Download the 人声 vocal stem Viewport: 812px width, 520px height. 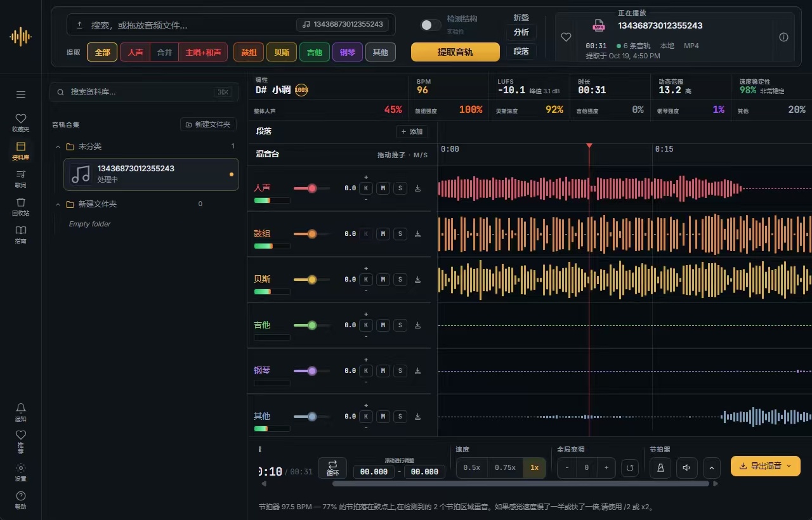(x=417, y=188)
